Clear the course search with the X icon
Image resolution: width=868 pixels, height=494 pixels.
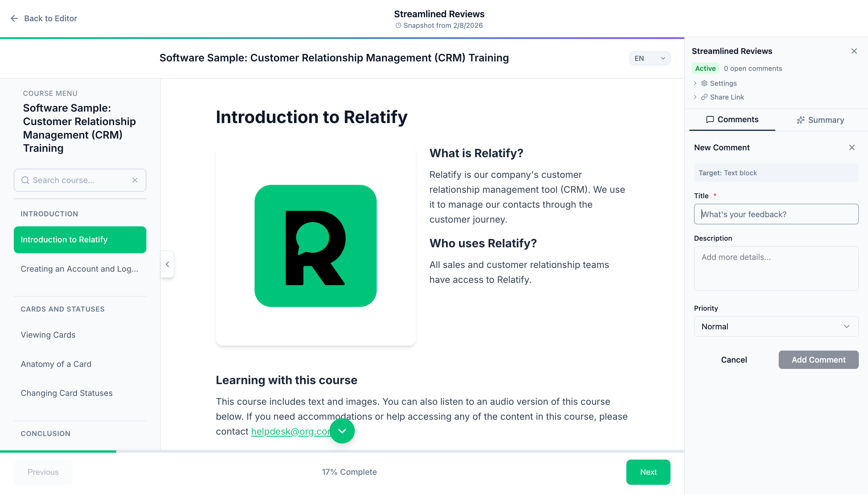135,180
